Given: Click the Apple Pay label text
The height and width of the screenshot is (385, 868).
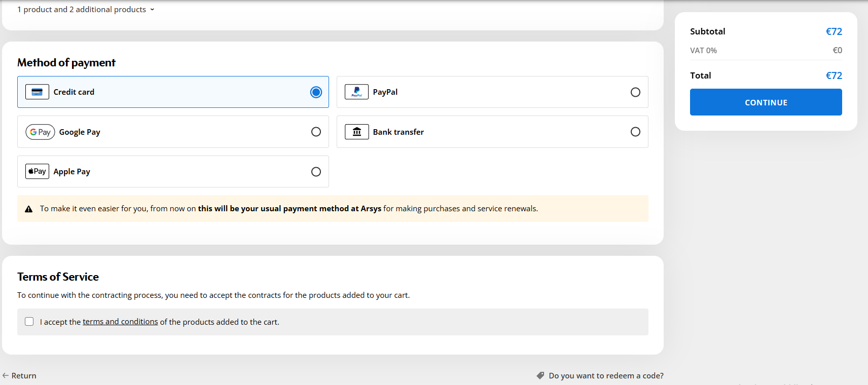Looking at the screenshot, I should click(x=72, y=171).
